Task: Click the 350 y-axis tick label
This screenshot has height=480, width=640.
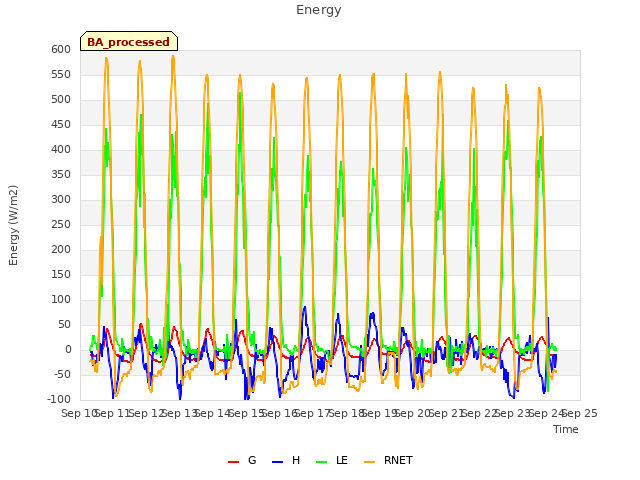Action: (61, 174)
